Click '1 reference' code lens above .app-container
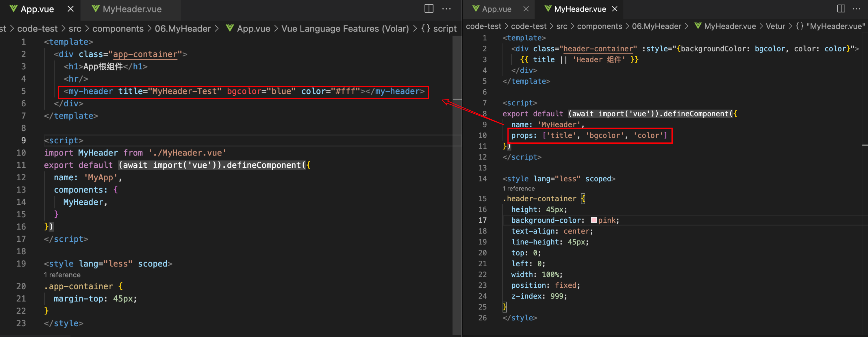The height and width of the screenshot is (337, 868). [x=62, y=275]
